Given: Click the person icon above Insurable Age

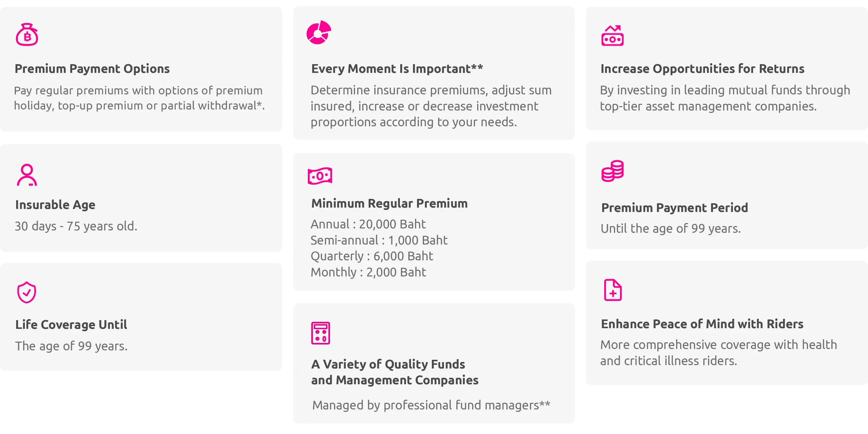Looking at the screenshot, I should point(27,175).
